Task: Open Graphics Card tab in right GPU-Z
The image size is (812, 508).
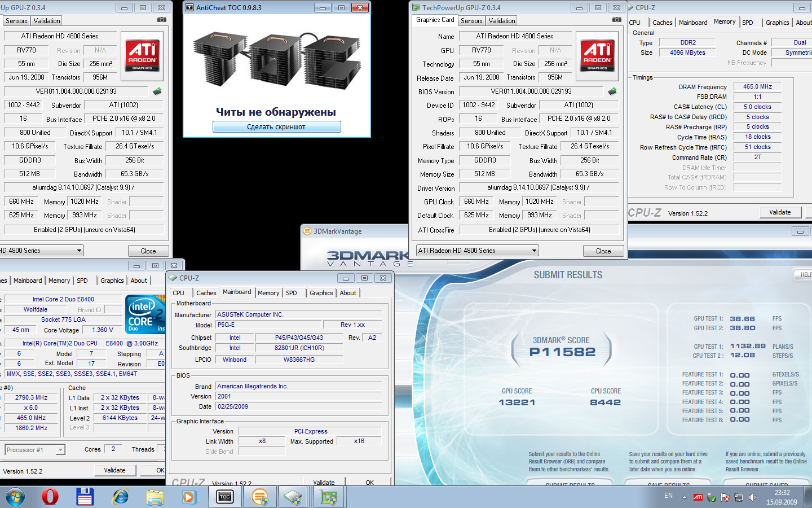Action: tap(435, 20)
